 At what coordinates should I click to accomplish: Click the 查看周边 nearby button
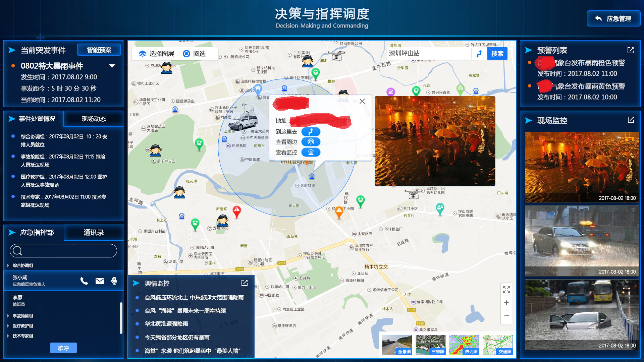point(311,142)
